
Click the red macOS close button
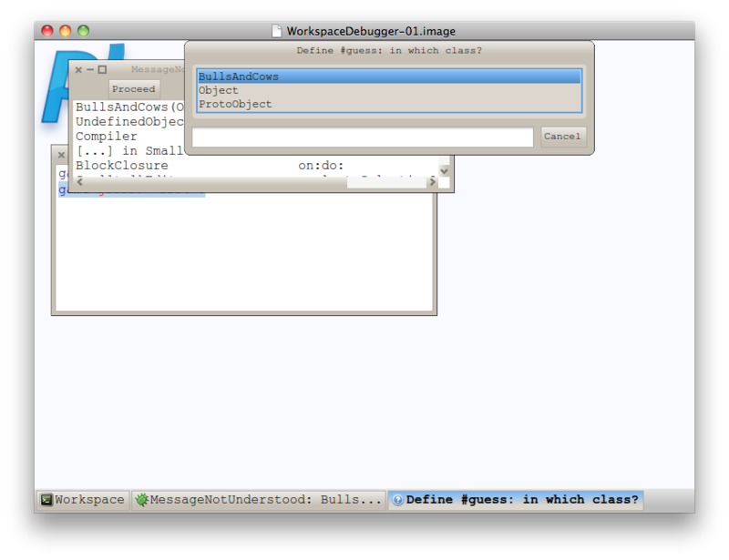[47, 31]
